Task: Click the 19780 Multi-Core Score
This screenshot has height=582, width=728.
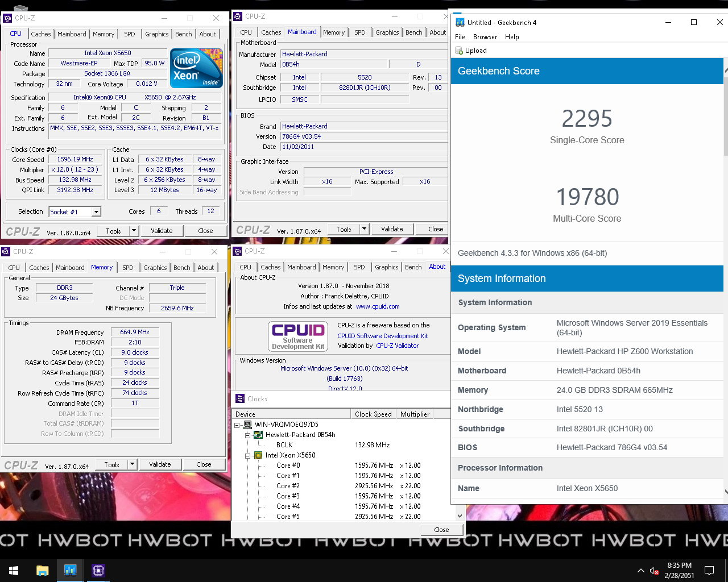Action: 587,197
